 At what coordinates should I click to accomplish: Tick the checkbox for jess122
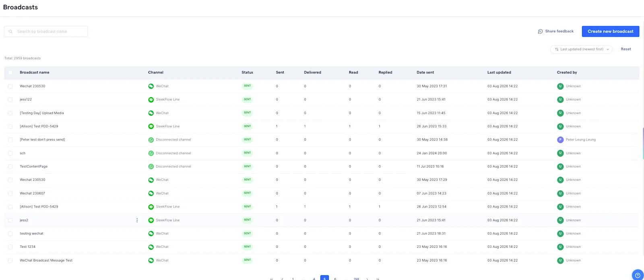[x=10, y=100]
